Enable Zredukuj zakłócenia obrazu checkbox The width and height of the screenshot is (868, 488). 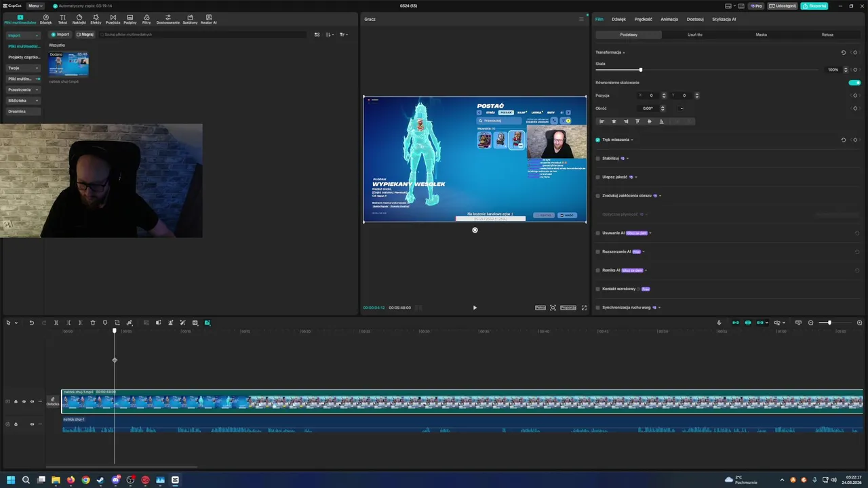click(x=597, y=196)
